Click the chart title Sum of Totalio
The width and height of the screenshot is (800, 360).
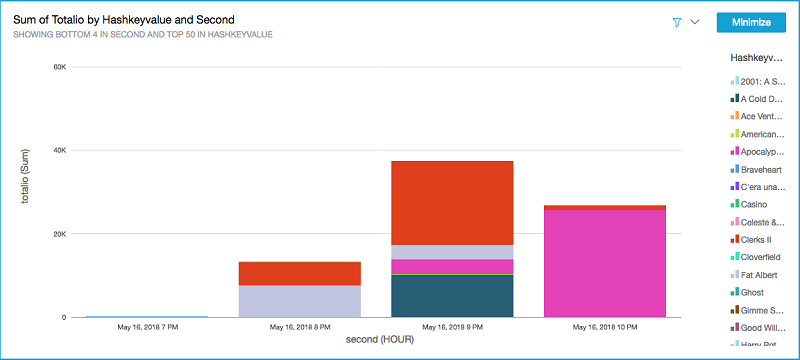point(123,20)
